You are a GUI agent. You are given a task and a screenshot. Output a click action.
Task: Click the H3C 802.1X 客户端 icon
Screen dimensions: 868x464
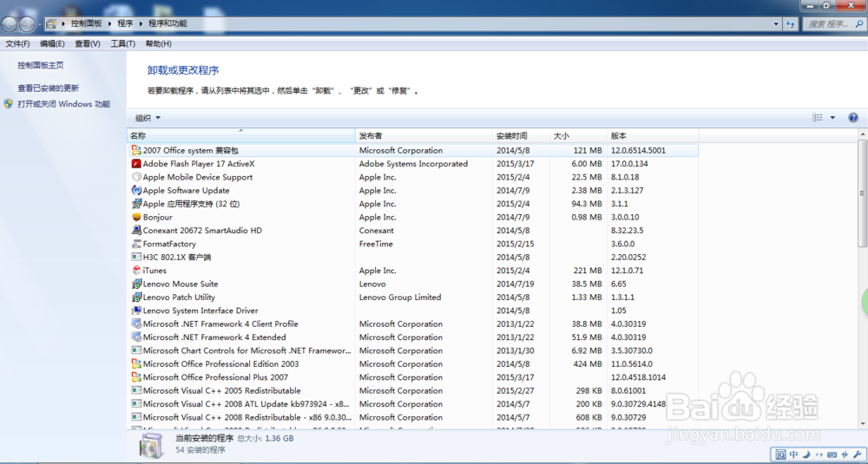point(136,258)
